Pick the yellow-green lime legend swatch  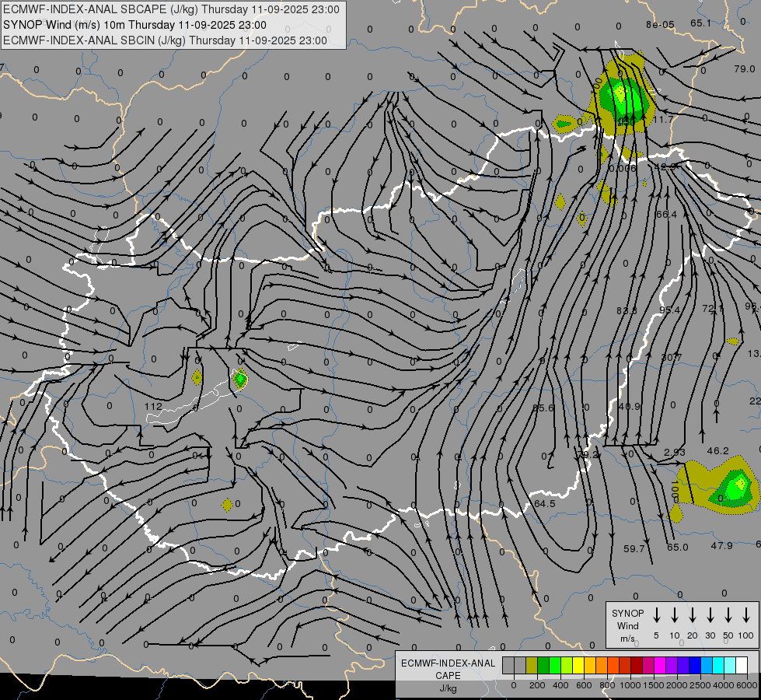click(x=567, y=666)
